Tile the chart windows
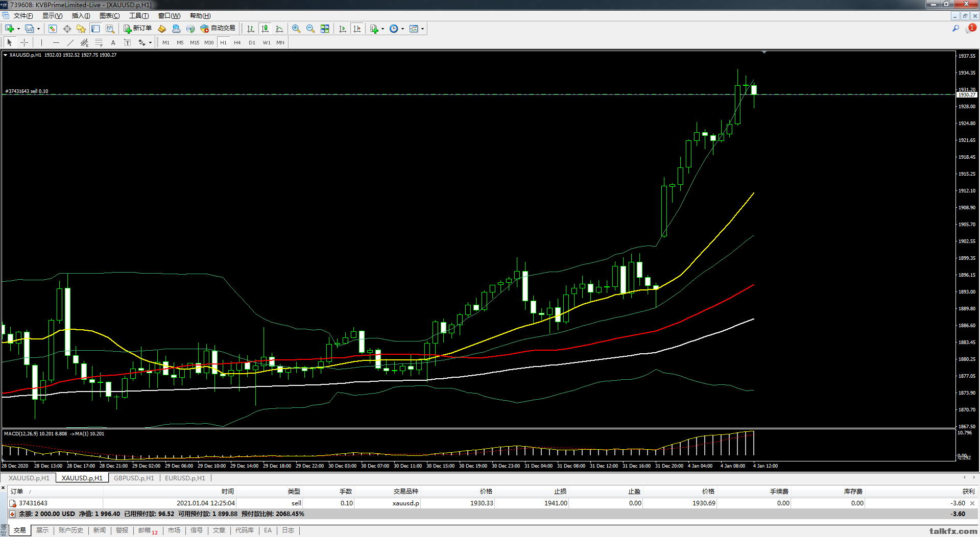 point(325,29)
